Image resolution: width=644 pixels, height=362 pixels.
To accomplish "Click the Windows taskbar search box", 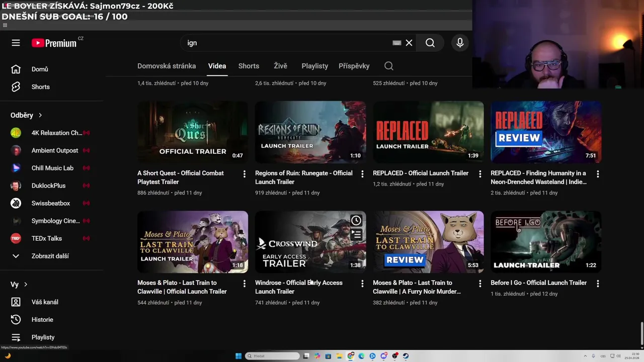I will 272,356.
